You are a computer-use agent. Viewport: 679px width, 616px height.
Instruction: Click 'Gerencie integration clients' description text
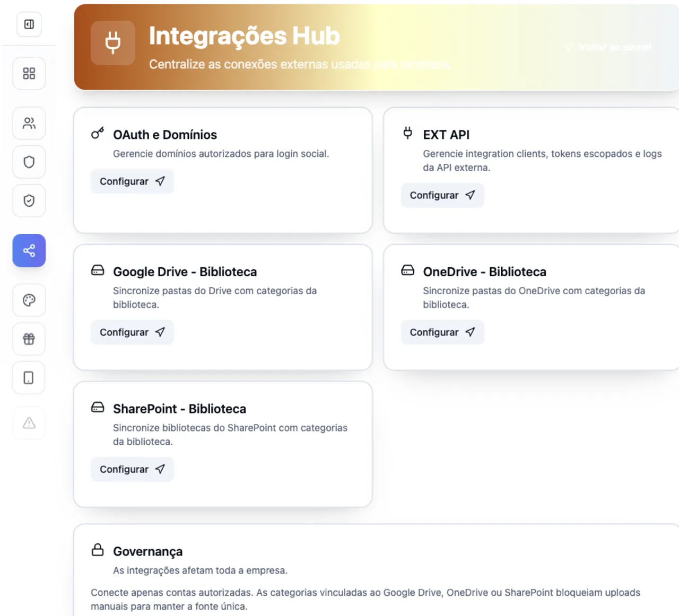542,161
